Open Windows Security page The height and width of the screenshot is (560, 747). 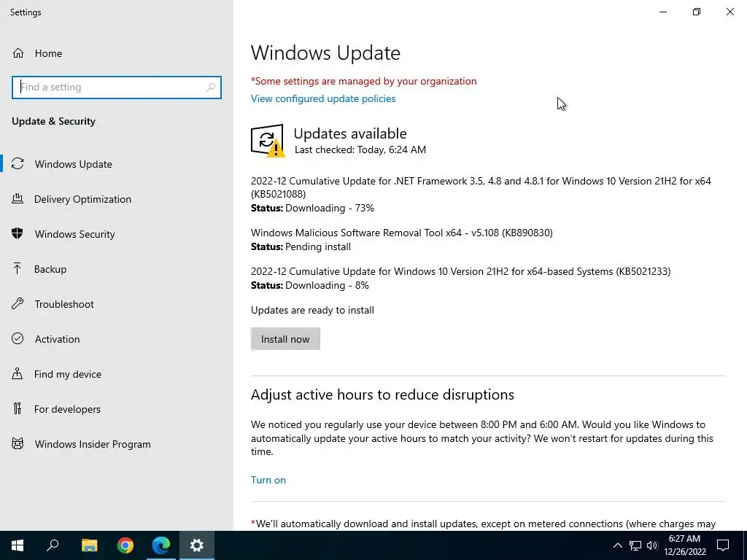click(x=117, y=234)
